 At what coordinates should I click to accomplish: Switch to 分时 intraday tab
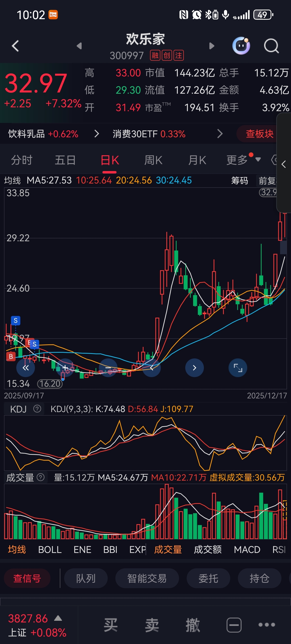(x=22, y=160)
